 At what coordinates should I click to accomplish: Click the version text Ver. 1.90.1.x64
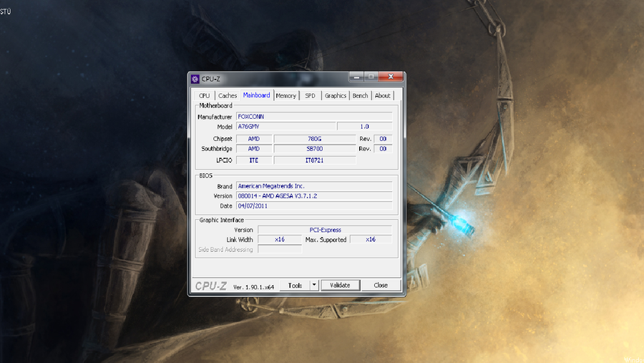click(253, 287)
